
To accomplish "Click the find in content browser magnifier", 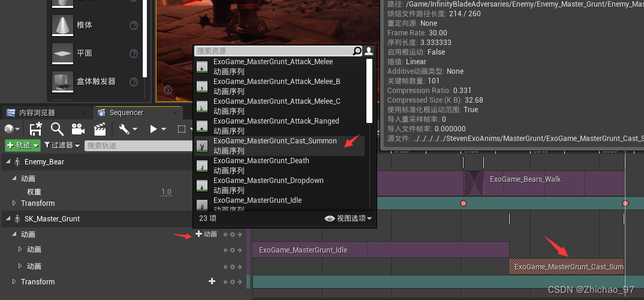I will point(57,128).
